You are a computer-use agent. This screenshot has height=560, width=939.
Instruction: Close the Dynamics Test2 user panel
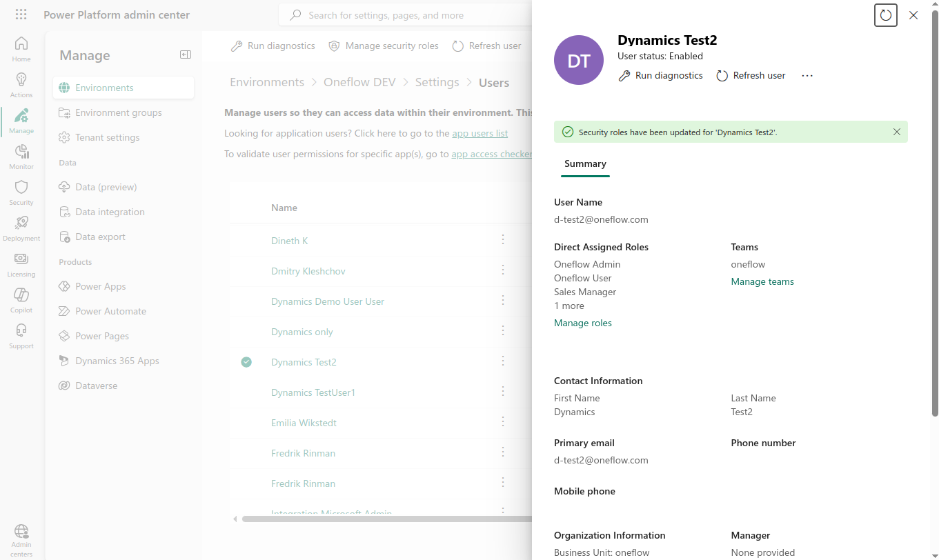913,15
